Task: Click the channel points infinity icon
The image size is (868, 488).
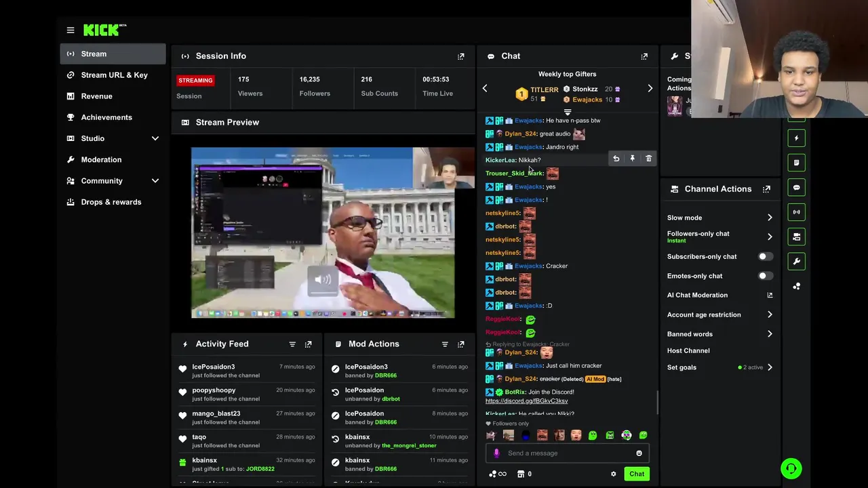Action: click(498, 474)
